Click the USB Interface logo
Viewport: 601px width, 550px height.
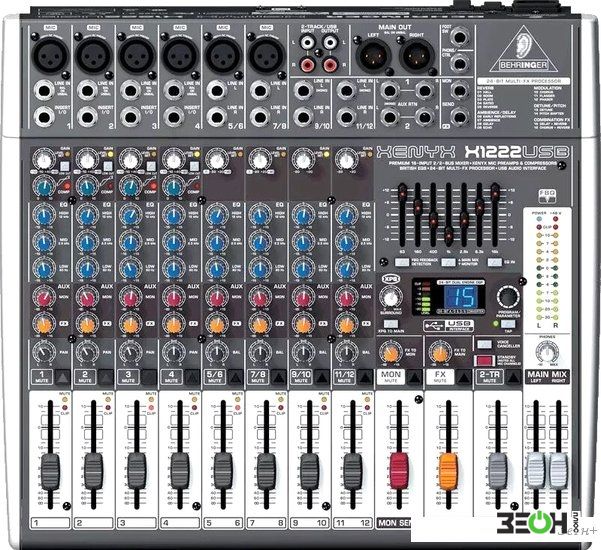pyautogui.click(x=449, y=326)
